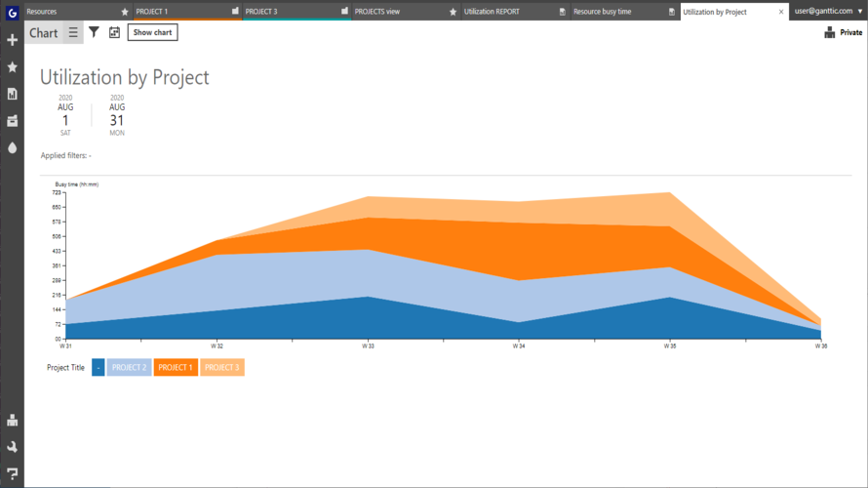Viewport: 868px width, 488px height.
Task: Open the archive box icon in sidebar
Action: [12, 121]
